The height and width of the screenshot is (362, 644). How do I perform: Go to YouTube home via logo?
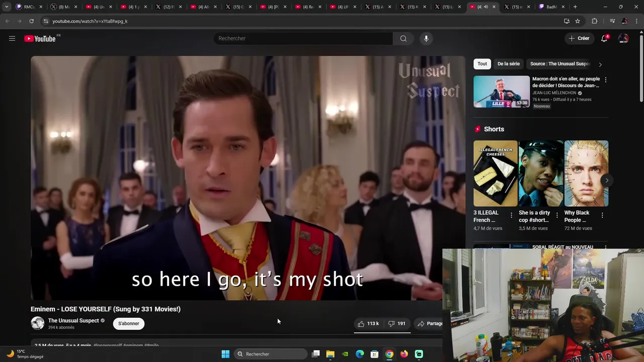click(40, 39)
